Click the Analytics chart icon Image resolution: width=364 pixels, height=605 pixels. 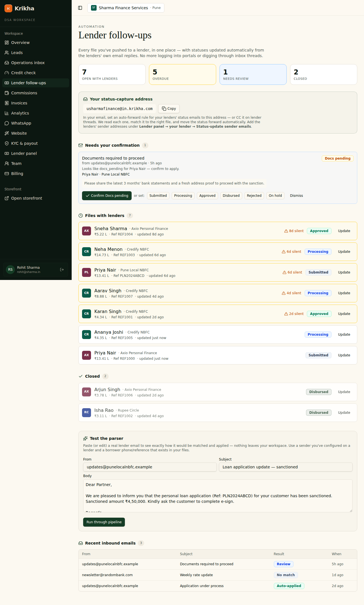7,113
